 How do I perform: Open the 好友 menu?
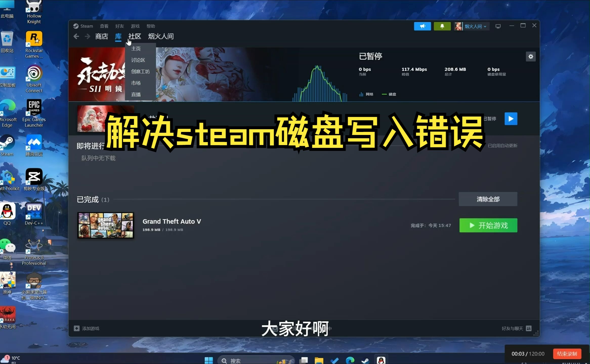click(x=119, y=26)
